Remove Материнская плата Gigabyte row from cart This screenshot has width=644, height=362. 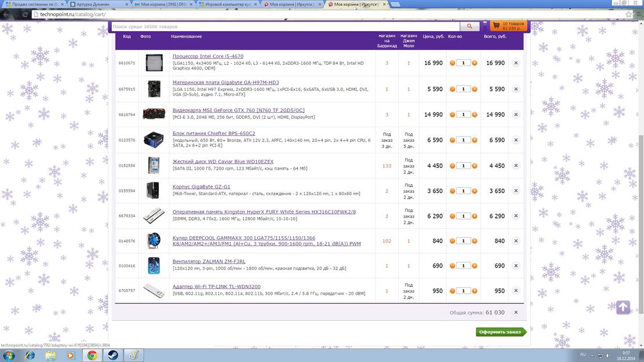516,89
